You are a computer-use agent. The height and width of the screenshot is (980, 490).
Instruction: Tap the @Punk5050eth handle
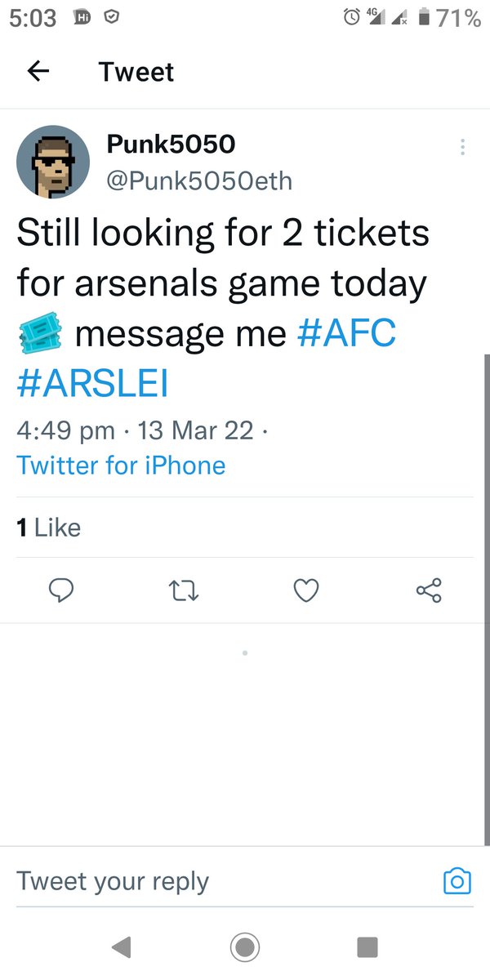199,180
